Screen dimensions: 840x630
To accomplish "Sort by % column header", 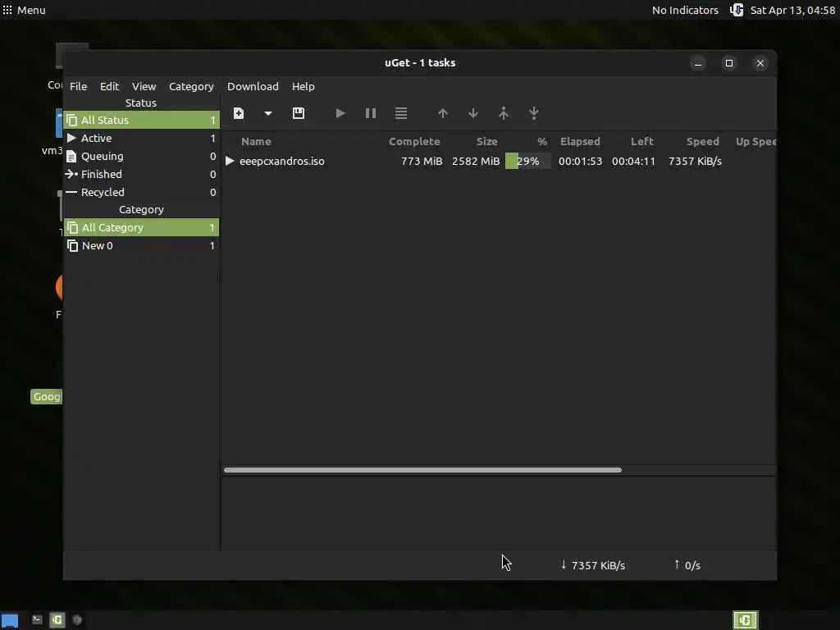I will click(542, 141).
